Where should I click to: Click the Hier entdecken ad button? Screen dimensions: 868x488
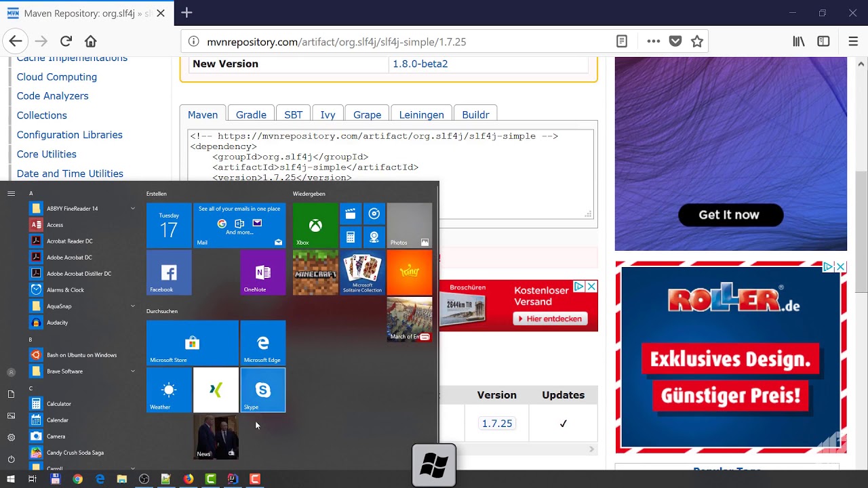[x=551, y=319]
